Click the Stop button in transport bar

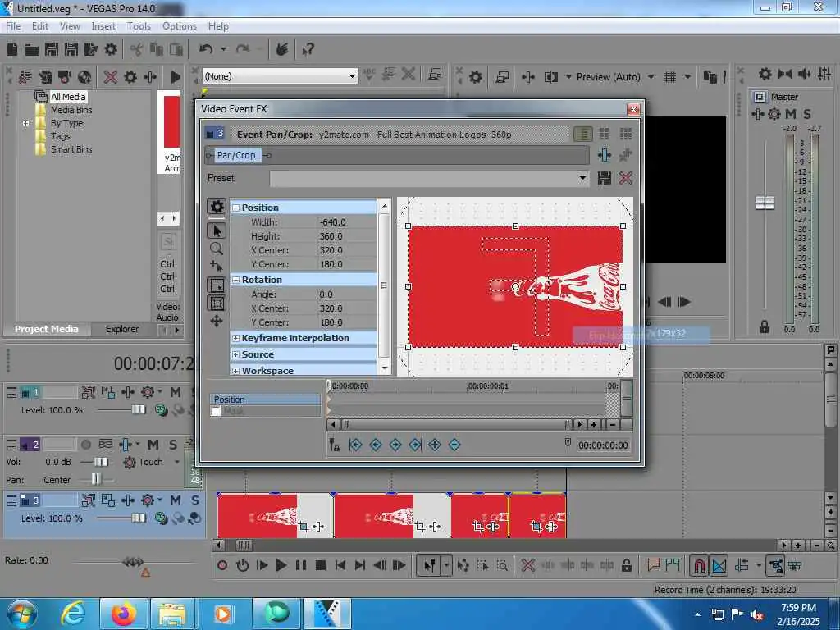pyautogui.click(x=321, y=565)
